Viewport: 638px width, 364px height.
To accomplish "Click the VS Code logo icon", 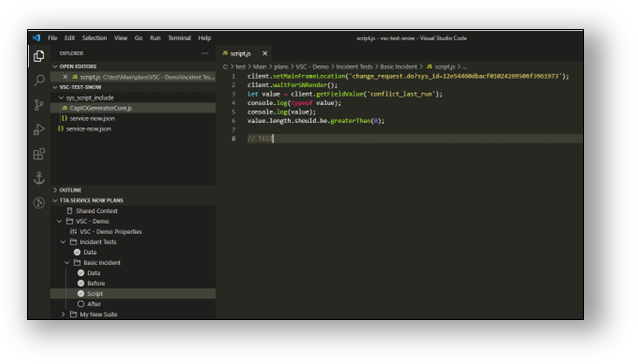I will 36,38.
